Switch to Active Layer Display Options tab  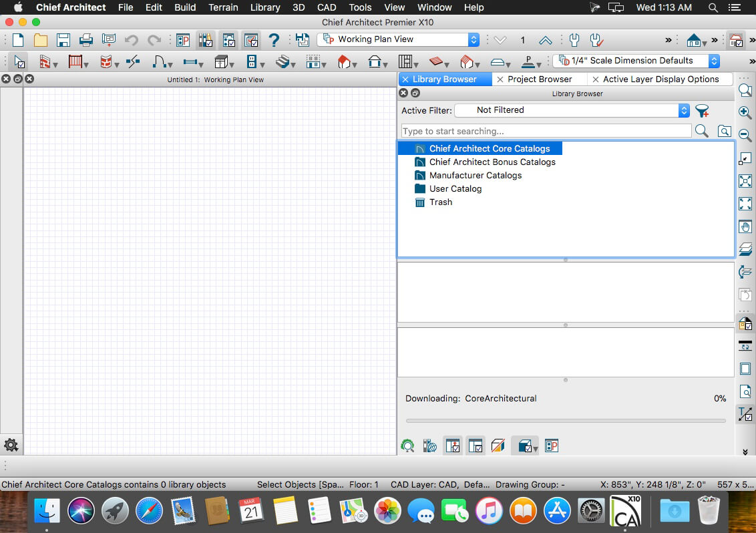pyautogui.click(x=660, y=79)
